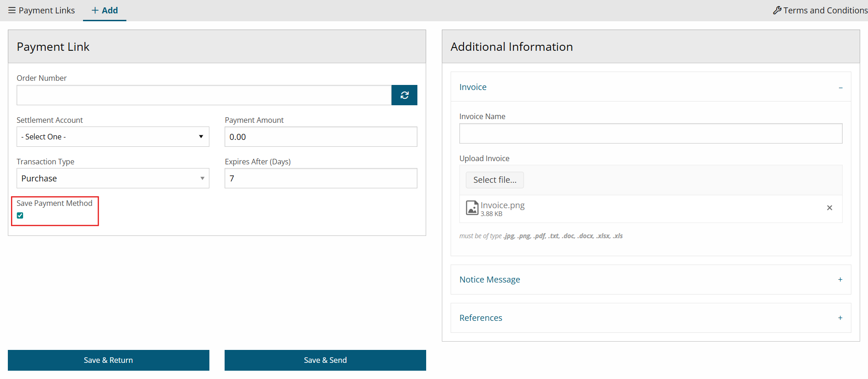This screenshot has width=868, height=379.
Task: Click the wrench icon for Terms
Action: (x=777, y=10)
